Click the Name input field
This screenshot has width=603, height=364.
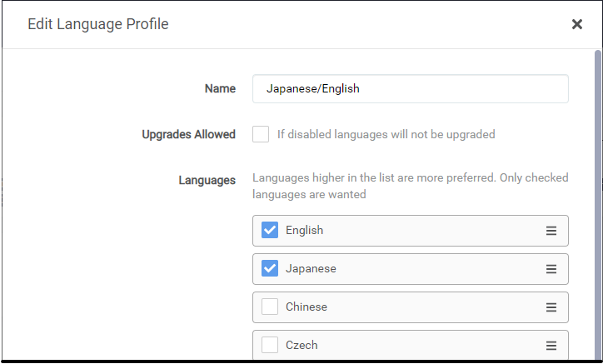[x=411, y=89]
